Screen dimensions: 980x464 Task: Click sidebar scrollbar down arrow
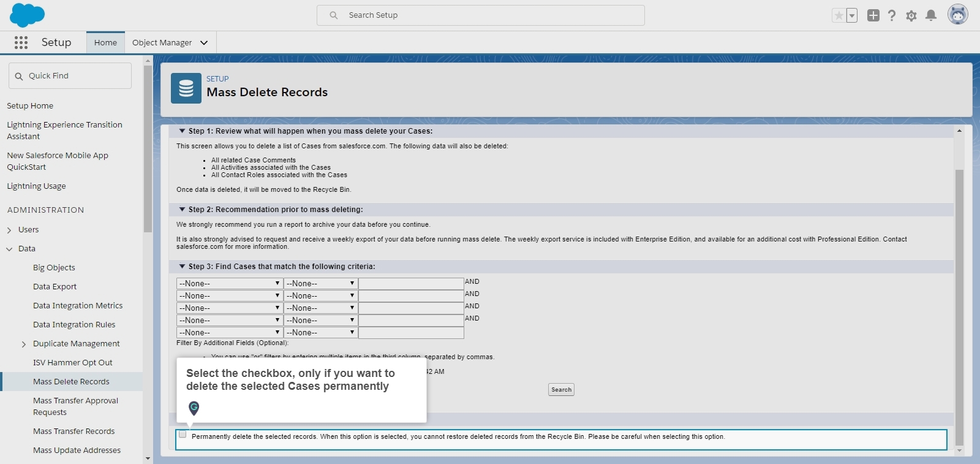(148, 458)
